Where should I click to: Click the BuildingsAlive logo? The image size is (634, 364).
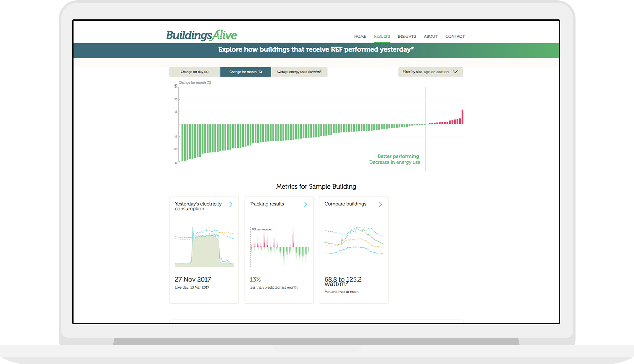click(x=201, y=35)
